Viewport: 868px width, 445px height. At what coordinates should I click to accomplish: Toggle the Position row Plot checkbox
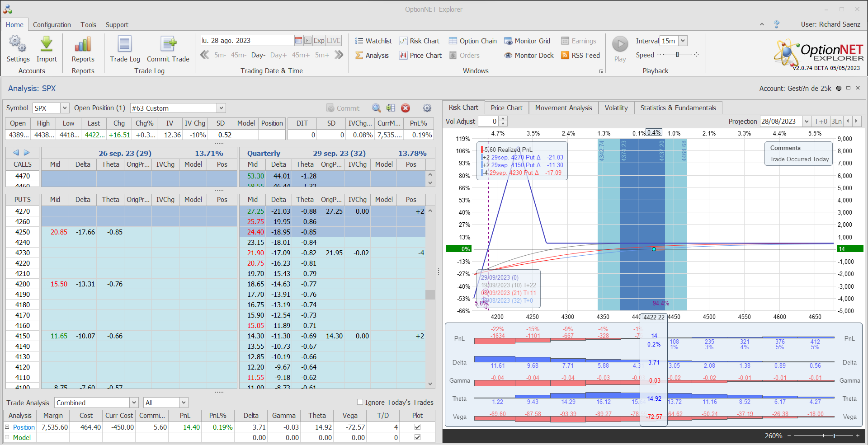(x=417, y=427)
